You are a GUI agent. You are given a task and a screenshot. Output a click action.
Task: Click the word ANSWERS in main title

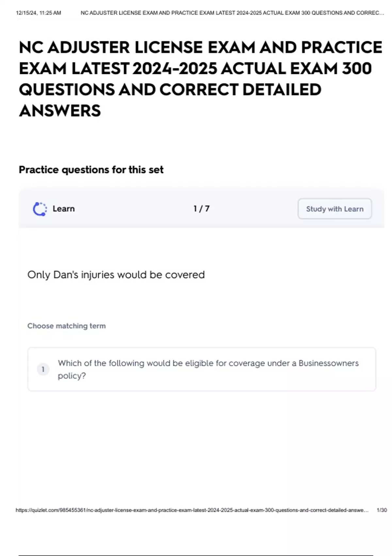pyautogui.click(x=60, y=111)
